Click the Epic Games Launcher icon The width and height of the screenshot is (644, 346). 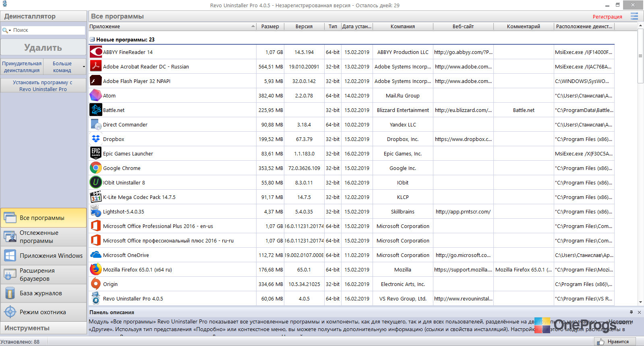[x=96, y=153]
